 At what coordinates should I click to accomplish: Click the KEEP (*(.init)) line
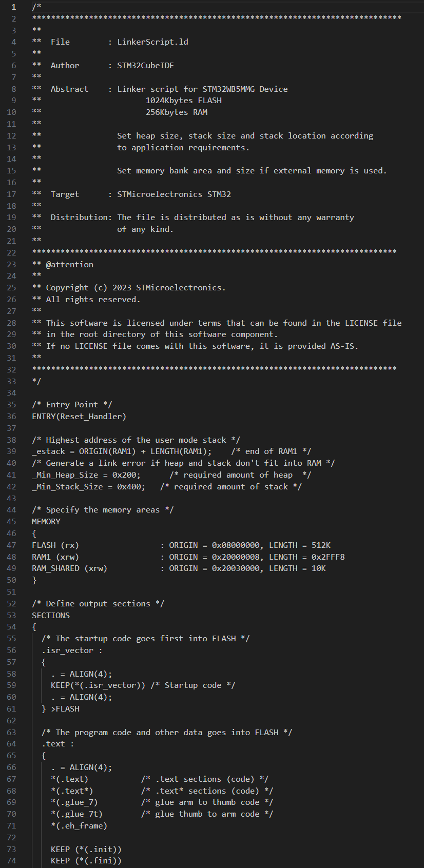point(86,850)
